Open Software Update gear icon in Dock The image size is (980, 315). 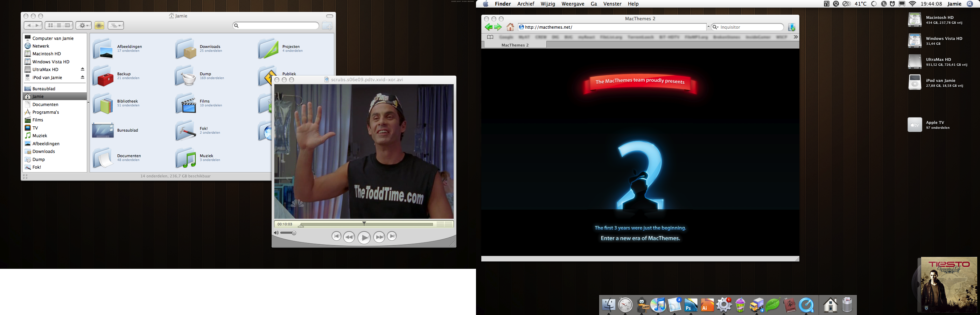[x=724, y=305]
